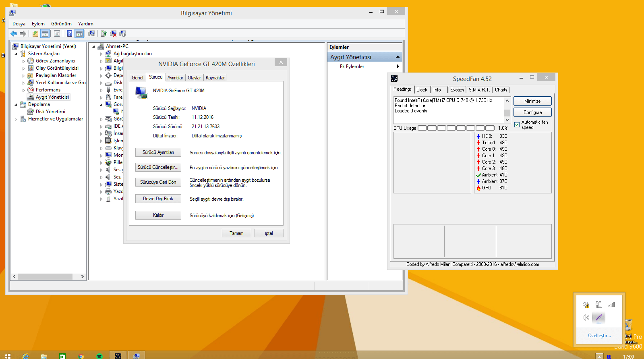Click the up-one-level folder toolbar icon
The height and width of the screenshot is (359, 644).
point(35,33)
